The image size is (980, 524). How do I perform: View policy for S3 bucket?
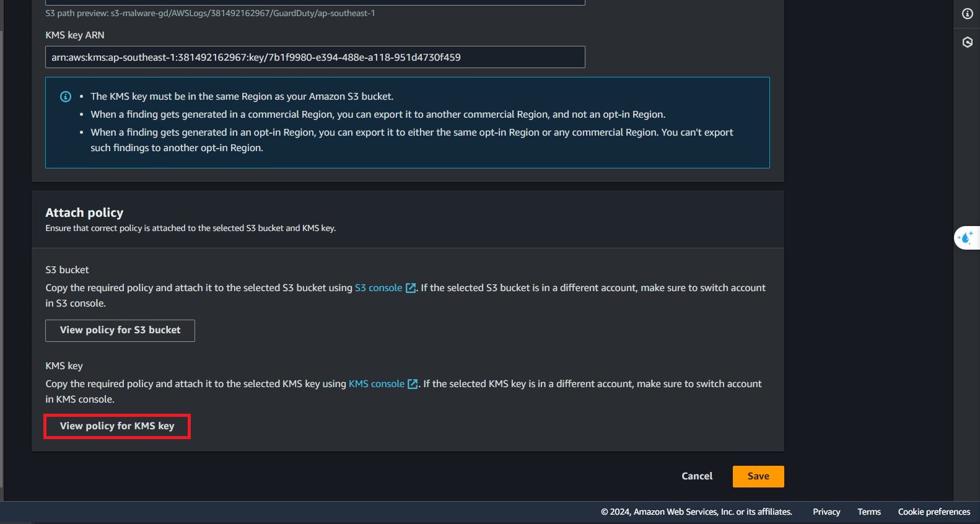[120, 331]
